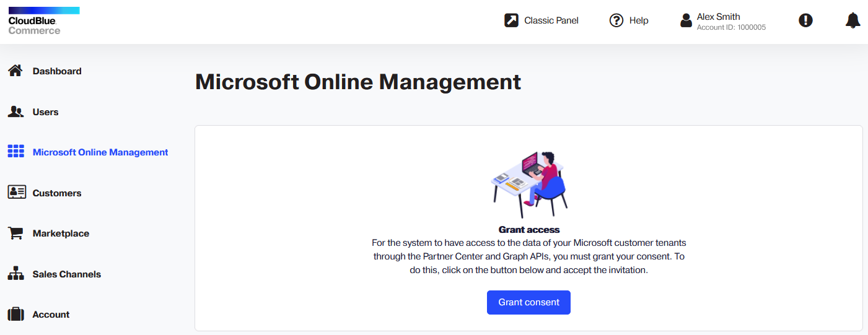This screenshot has width=868, height=335.
Task: Click the Customers ID card icon
Action: (16, 193)
